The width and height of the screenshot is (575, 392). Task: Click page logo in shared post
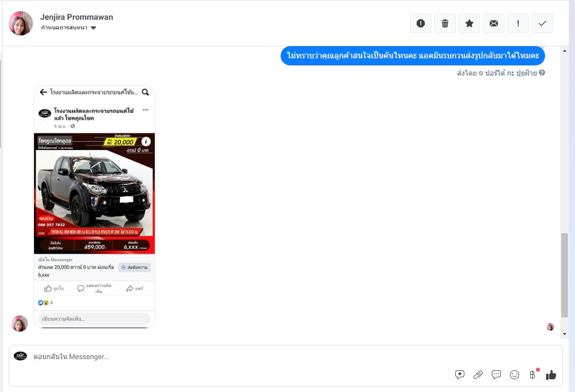(45, 114)
